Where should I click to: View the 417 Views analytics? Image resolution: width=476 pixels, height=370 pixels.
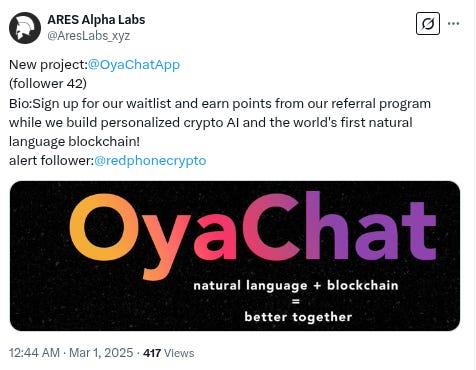169,353
